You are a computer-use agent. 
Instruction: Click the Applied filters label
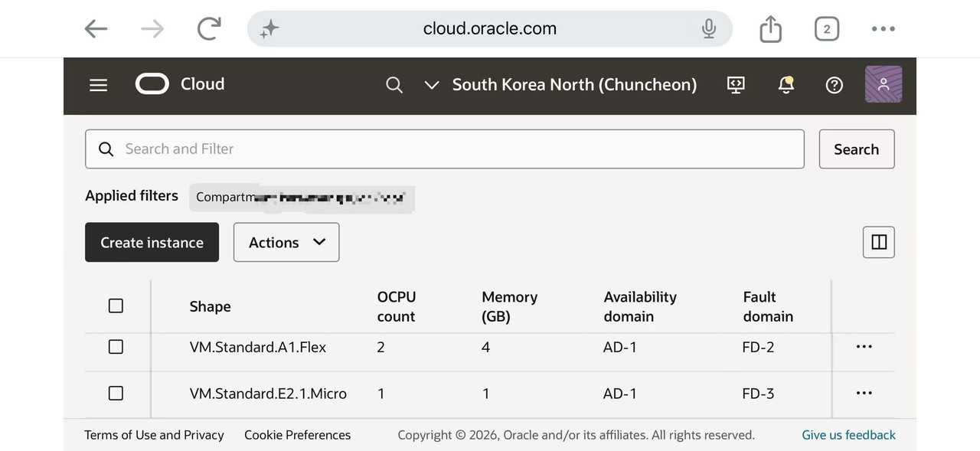point(132,195)
